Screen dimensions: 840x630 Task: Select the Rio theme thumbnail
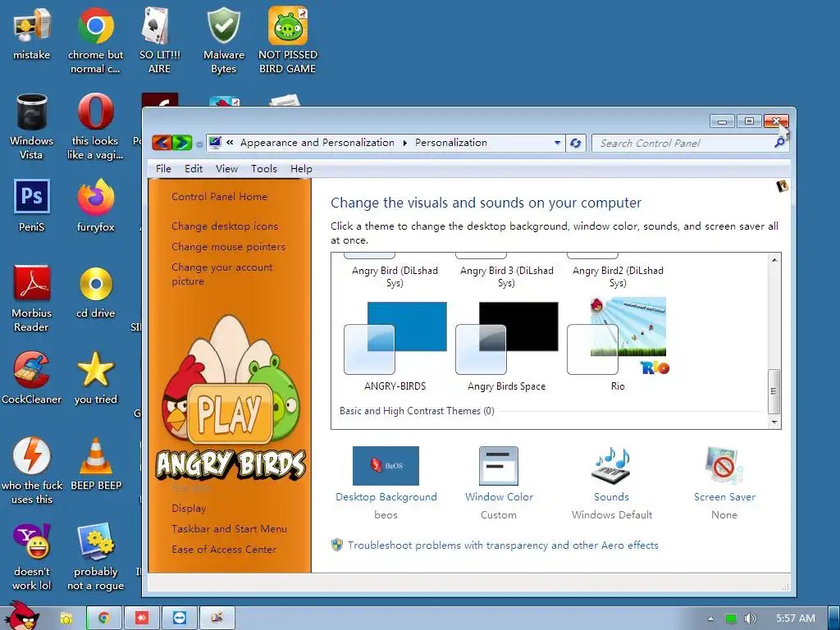(618, 336)
